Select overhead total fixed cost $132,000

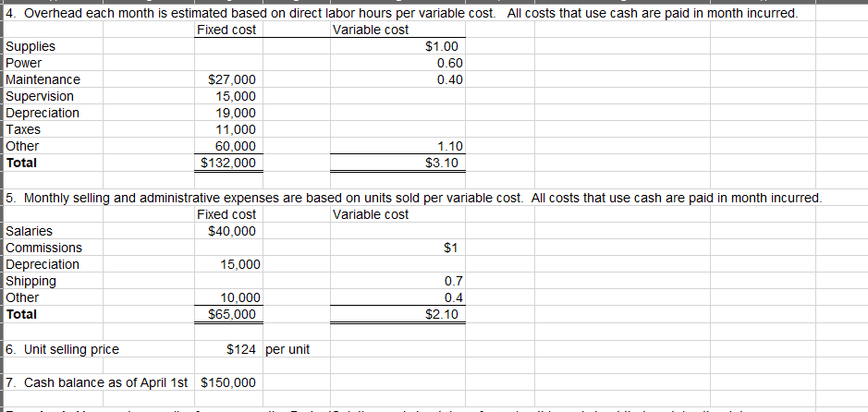[x=228, y=163]
